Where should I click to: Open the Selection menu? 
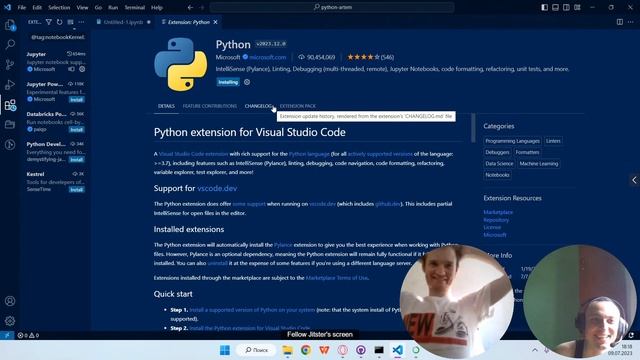pos(59,7)
